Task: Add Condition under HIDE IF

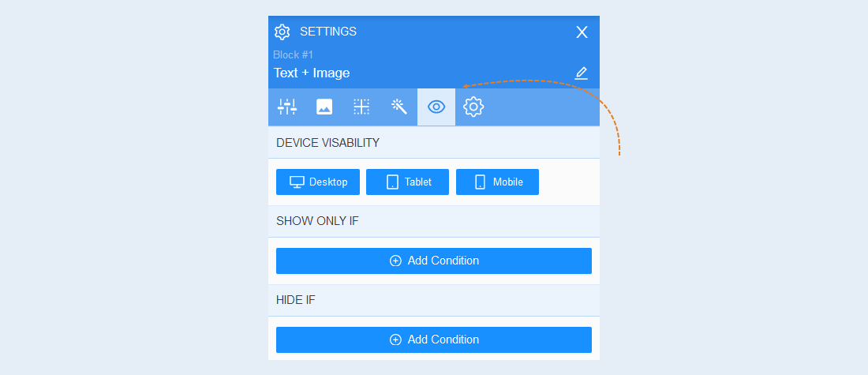Action: [x=434, y=339]
